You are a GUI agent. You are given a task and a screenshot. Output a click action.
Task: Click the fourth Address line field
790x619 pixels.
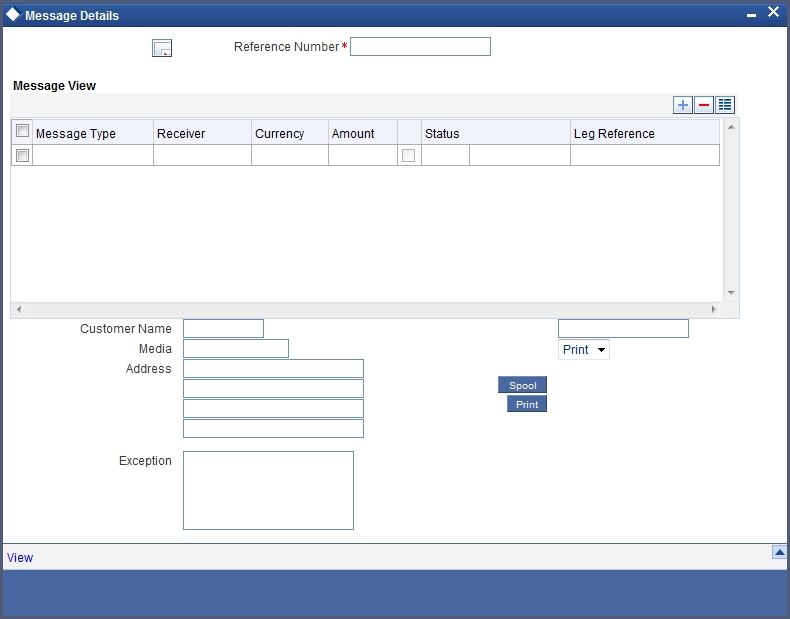click(x=273, y=429)
